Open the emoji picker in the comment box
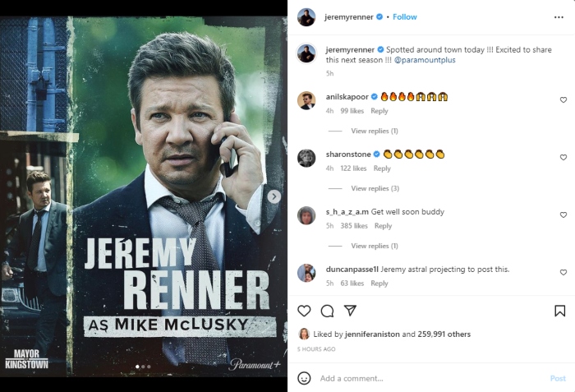 coord(304,378)
